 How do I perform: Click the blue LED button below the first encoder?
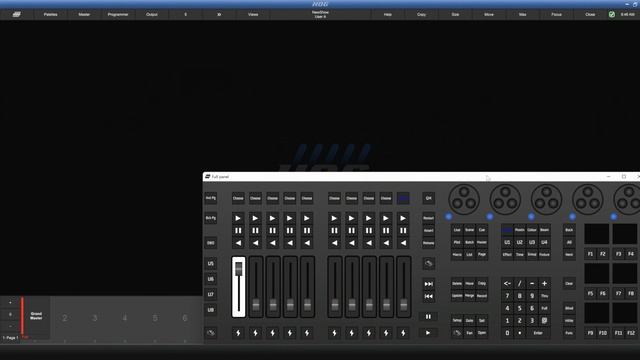[x=449, y=217]
